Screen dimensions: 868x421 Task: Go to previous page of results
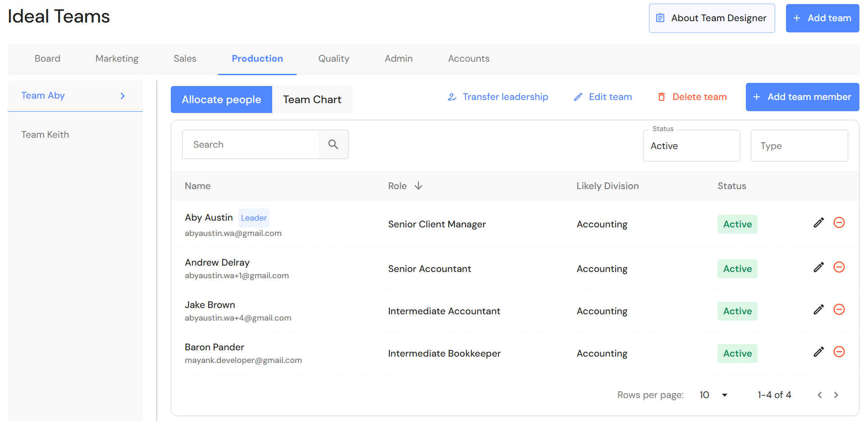point(820,395)
